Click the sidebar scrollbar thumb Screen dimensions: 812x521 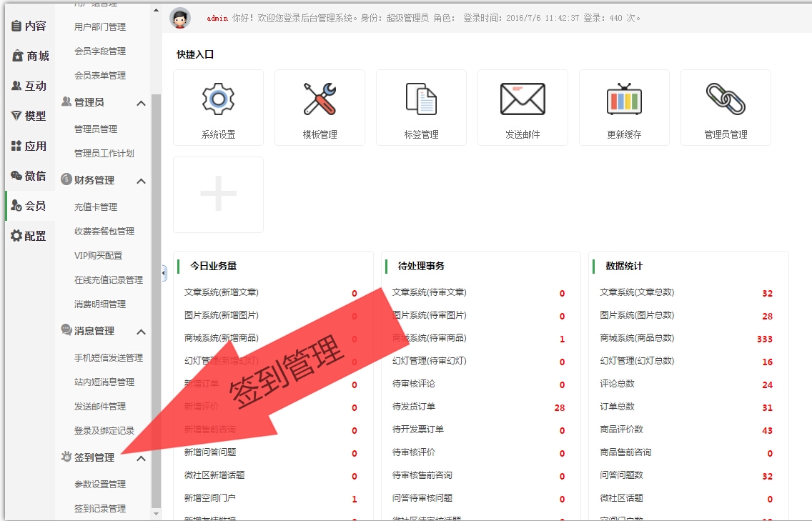point(157,302)
